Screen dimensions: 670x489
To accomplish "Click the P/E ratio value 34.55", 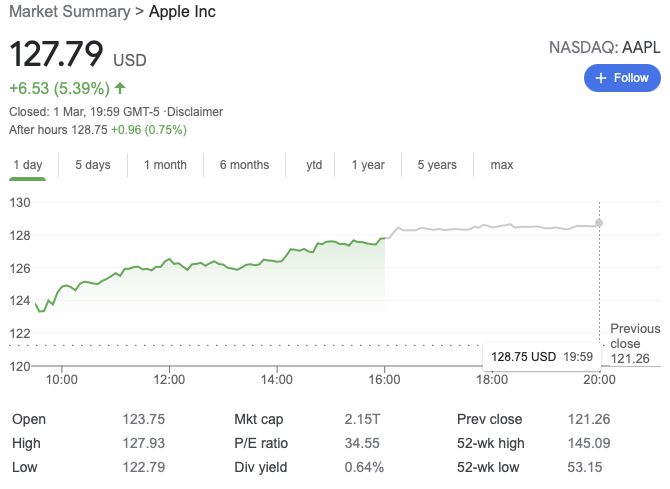I will (x=362, y=443).
